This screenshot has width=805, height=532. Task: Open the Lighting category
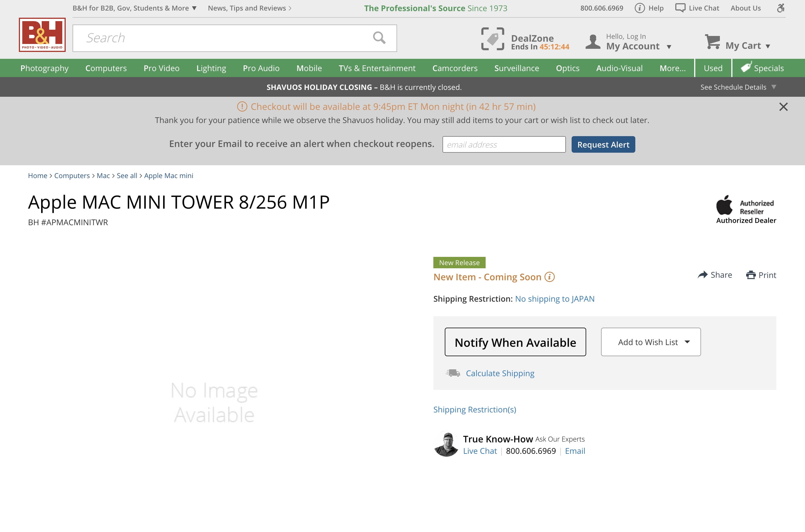coord(211,68)
